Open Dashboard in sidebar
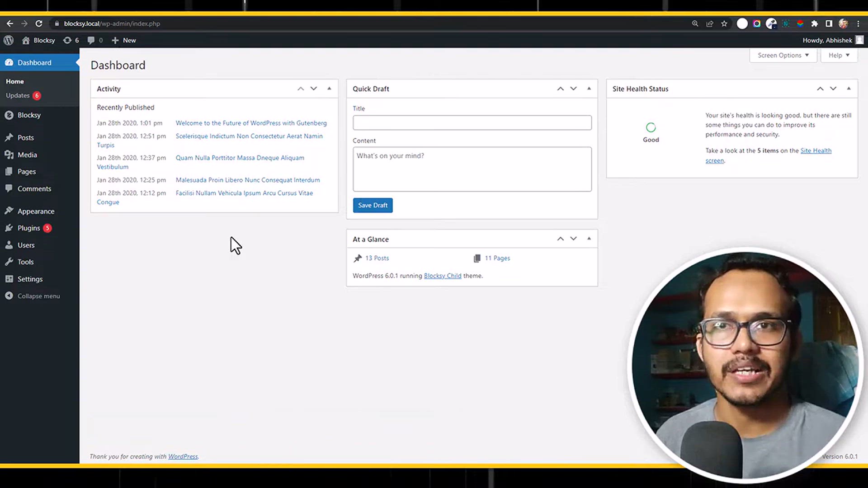 [39, 62]
